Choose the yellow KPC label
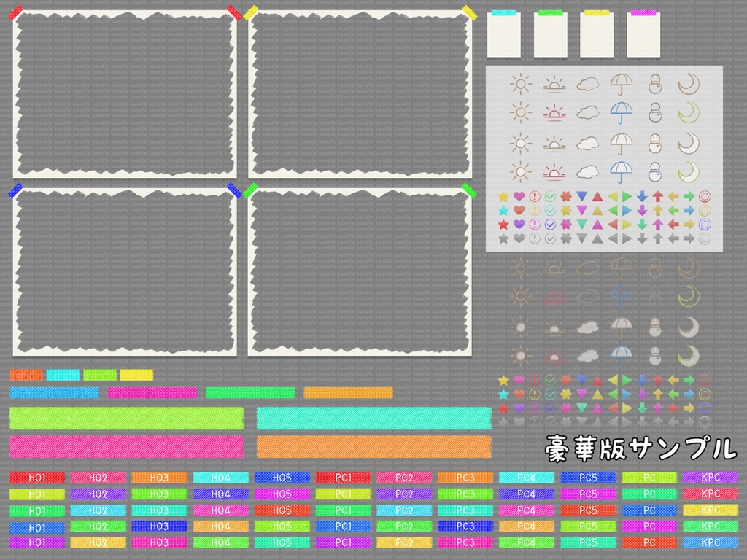 click(x=711, y=510)
